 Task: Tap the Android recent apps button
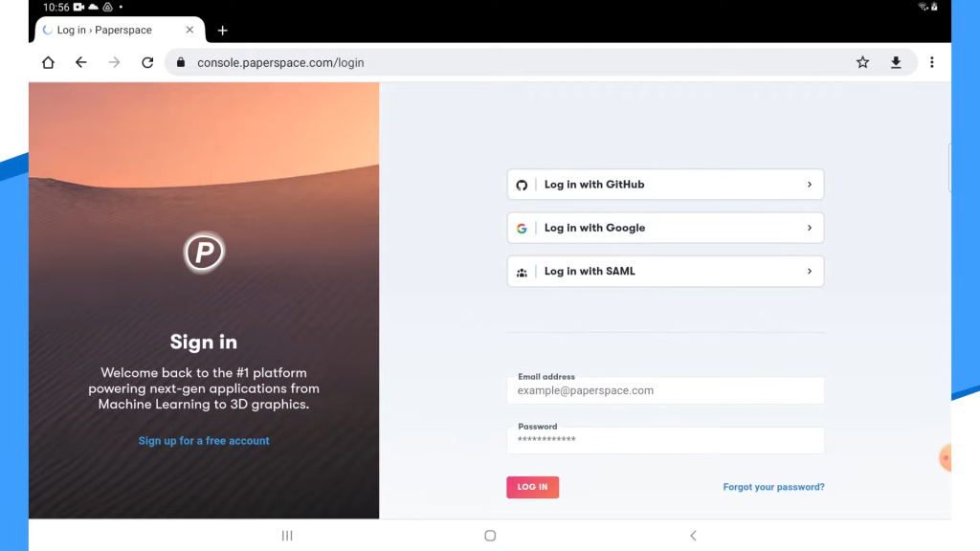pos(287,536)
